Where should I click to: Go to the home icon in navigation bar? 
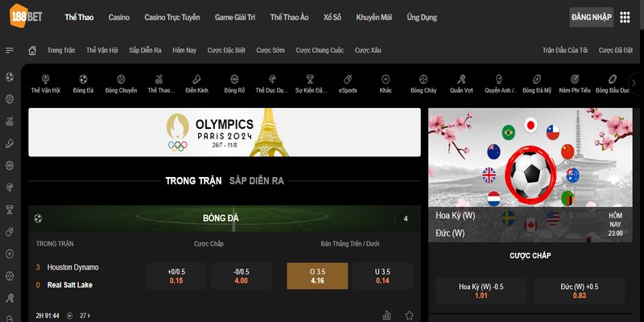tap(33, 50)
